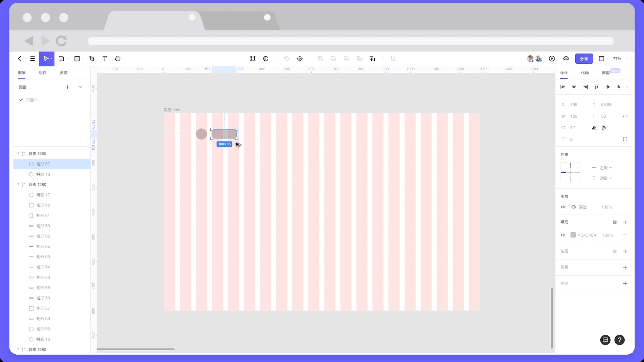Click the 分享 share button
Image resolution: width=644 pixels, height=362 pixels.
(584, 59)
